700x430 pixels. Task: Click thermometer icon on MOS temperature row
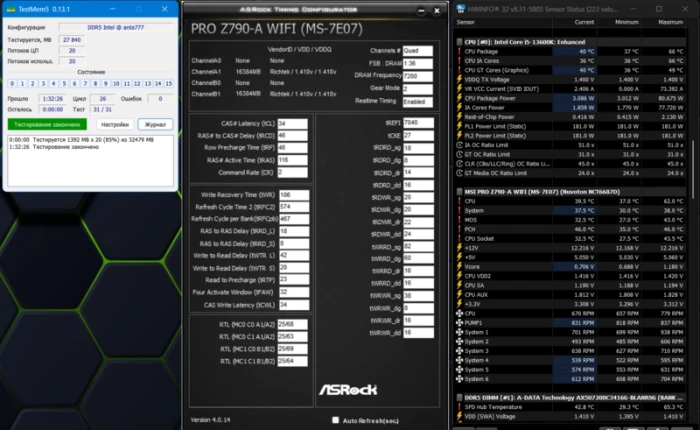coord(459,220)
